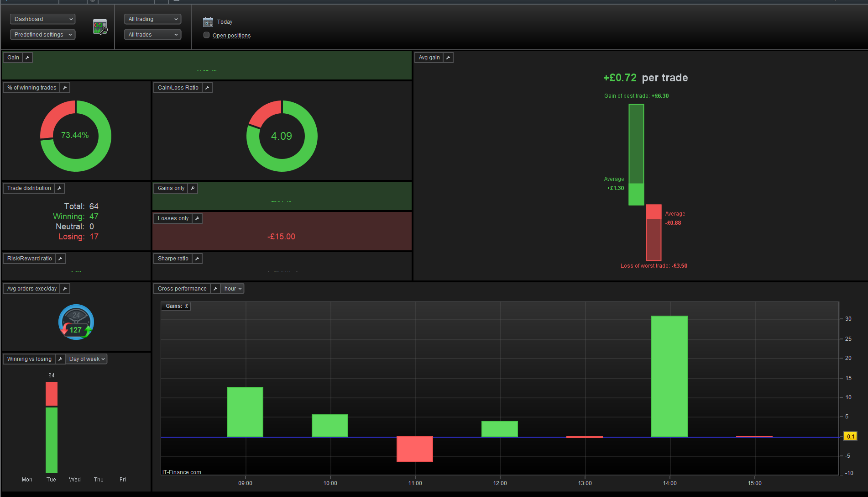Toggle the Open positions radio button
The image size is (868, 497).
[207, 35]
